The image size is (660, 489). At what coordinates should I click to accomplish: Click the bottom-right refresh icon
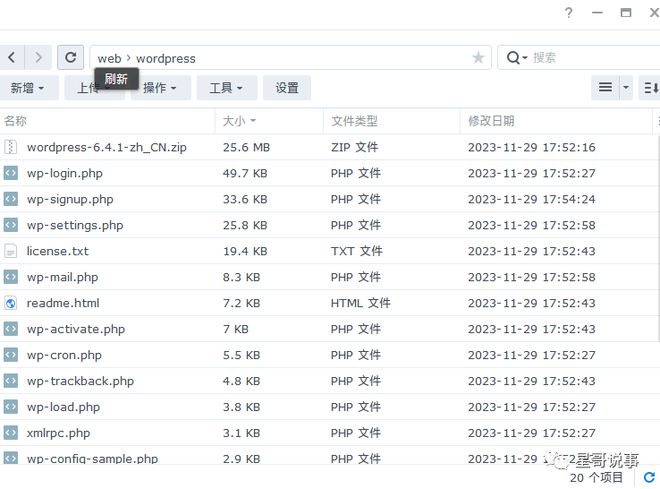[x=649, y=478]
